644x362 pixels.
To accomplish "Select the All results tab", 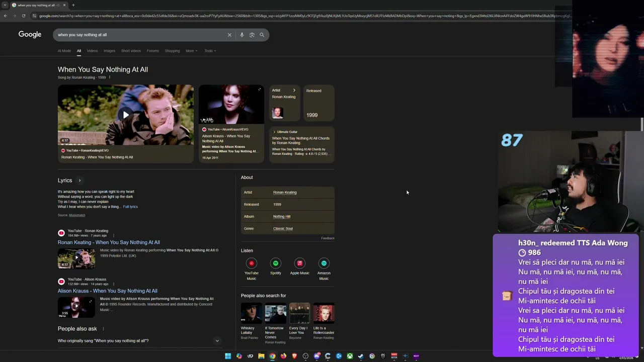I will [x=79, y=51].
